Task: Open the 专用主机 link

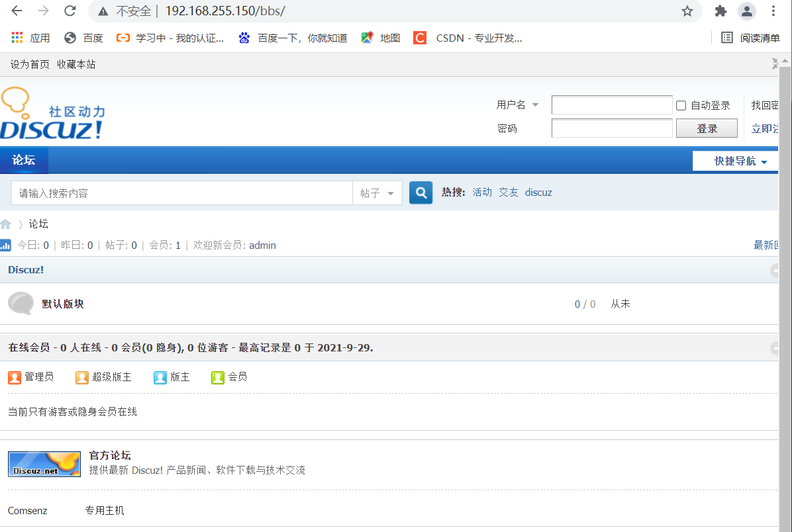Action: pos(105,511)
